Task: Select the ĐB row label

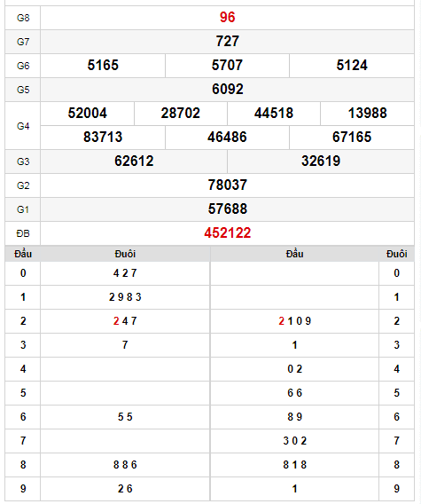Action: [23, 233]
